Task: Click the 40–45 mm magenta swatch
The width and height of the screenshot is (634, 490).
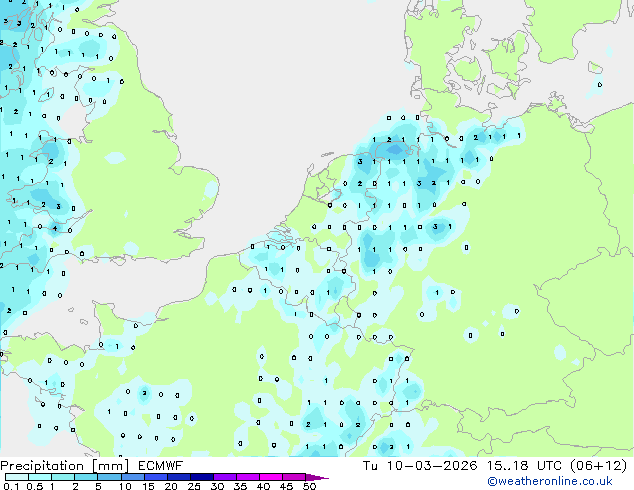Action: 271,477
